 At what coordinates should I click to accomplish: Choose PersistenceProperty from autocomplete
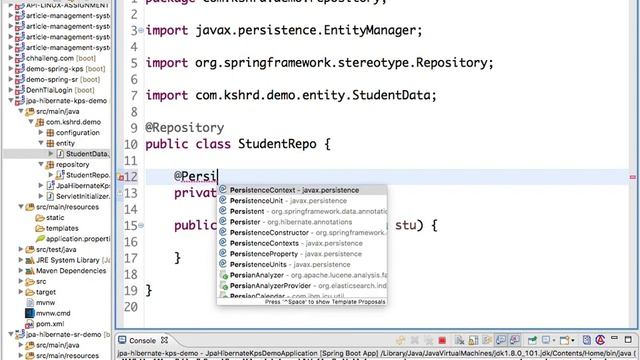(x=302, y=253)
